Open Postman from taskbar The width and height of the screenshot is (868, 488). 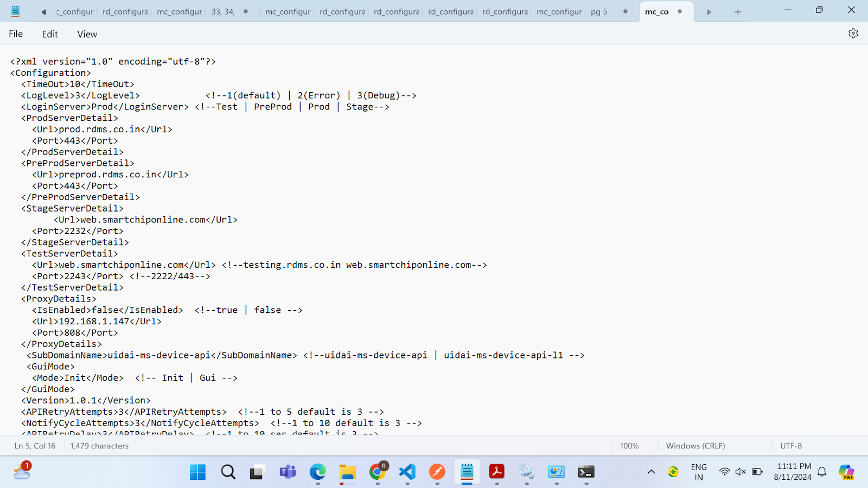(x=437, y=472)
